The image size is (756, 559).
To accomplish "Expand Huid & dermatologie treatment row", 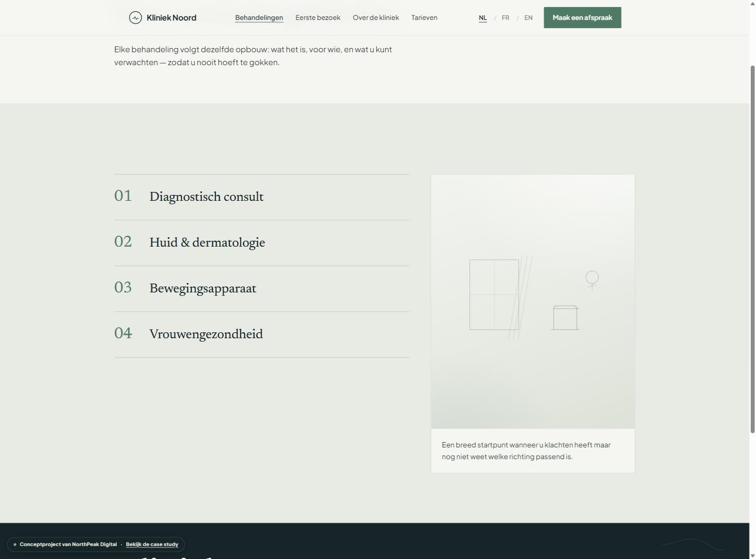I will 261,243.
